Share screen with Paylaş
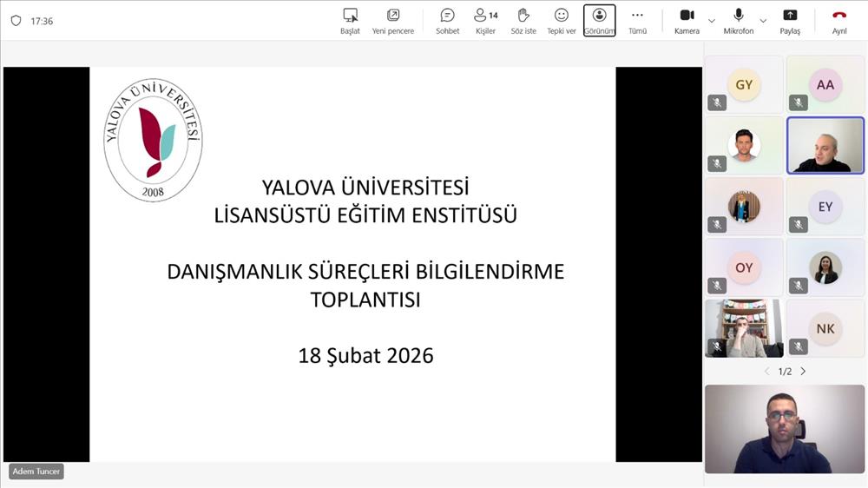This screenshot has width=868, height=488. pos(790,21)
